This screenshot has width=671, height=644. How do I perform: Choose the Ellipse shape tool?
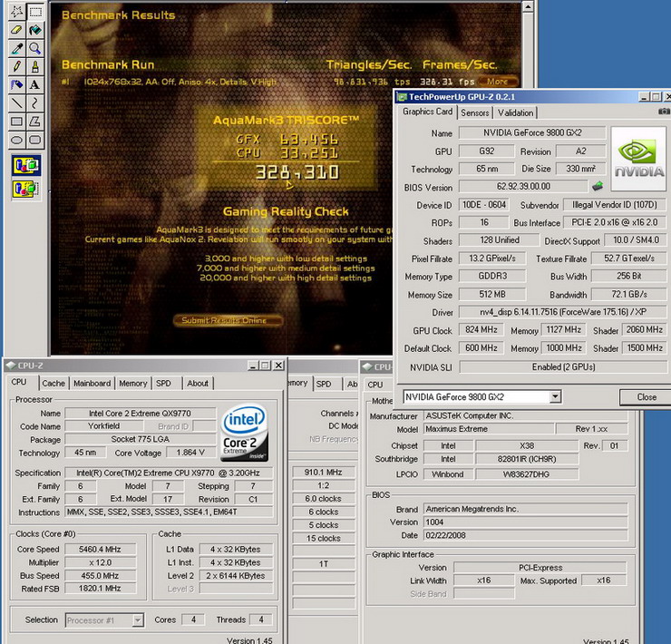[x=16, y=140]
